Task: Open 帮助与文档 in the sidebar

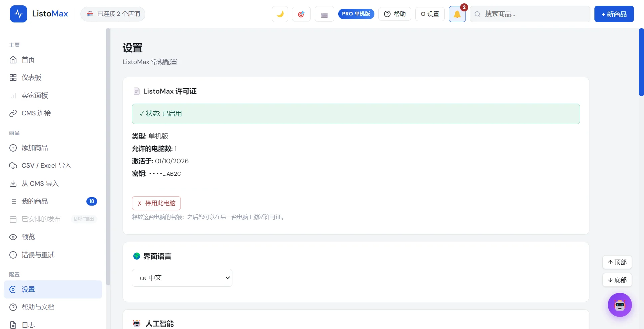Action: 53,307
